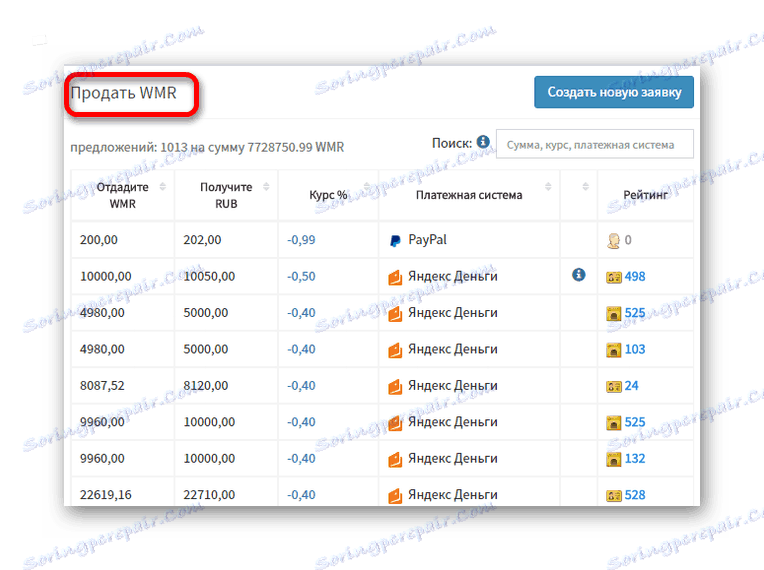Viewport: 764px width, 570px height.
Task: Sort by the Отдадите WMR column arrows
Action: coord(163,187)
